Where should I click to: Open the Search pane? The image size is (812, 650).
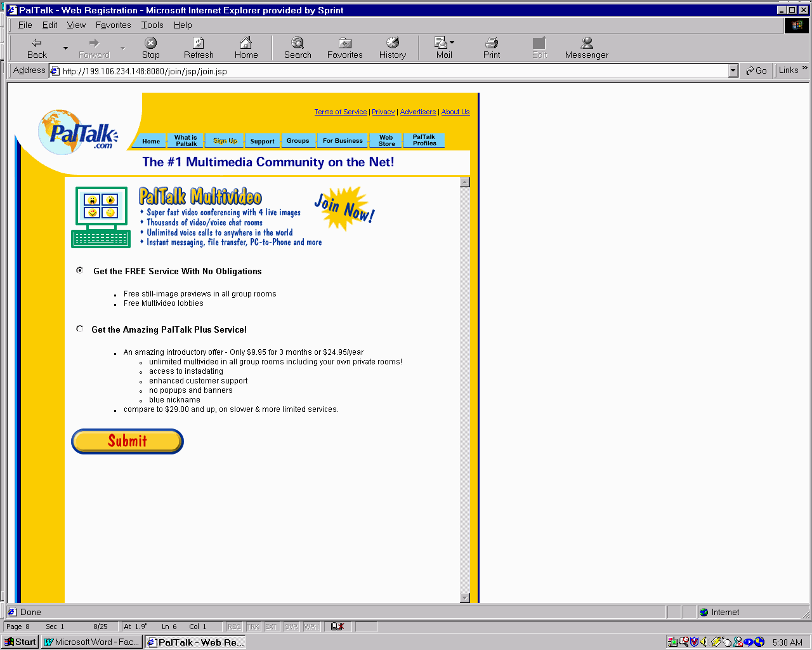(298, 48)
